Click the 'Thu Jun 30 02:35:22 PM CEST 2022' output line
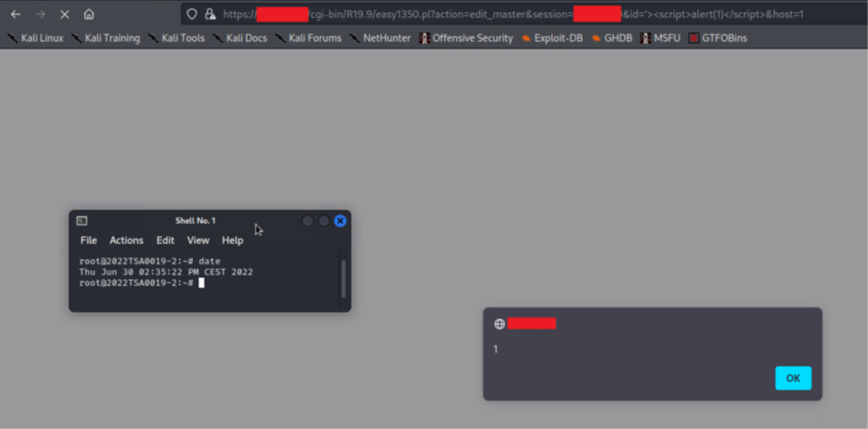The height and width of the screenshot is (429, 868). (x=166, y=272)
